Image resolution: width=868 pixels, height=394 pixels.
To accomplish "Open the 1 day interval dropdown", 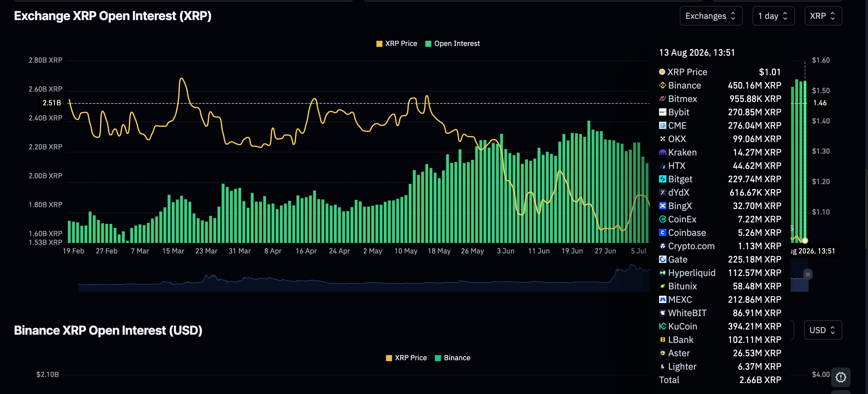I will click(773, 16).
